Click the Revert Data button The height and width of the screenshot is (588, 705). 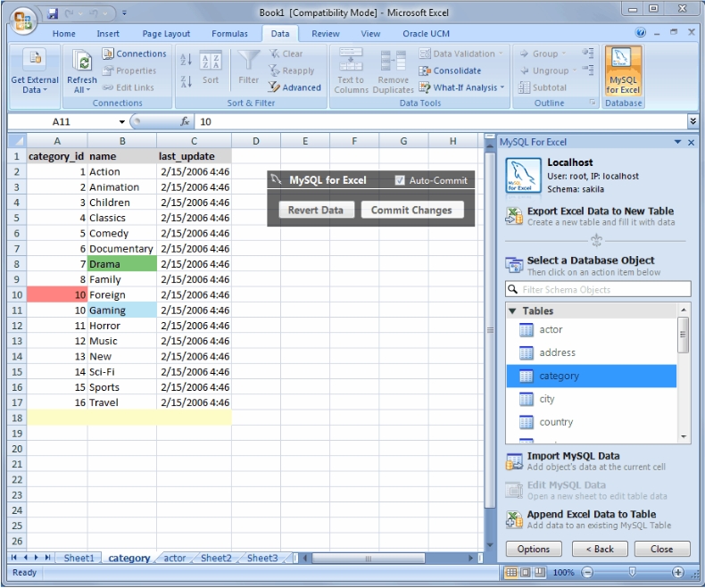click(316, 210)
